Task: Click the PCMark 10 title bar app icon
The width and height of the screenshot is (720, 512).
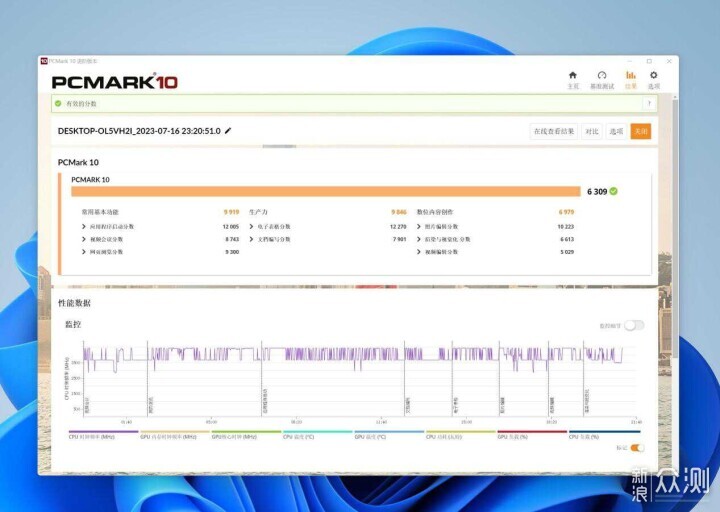Action: pos(44,61)
